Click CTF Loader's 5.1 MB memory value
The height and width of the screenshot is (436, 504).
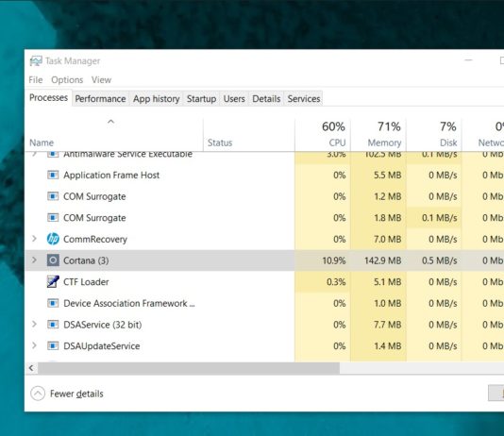click(x=388, y=282)
